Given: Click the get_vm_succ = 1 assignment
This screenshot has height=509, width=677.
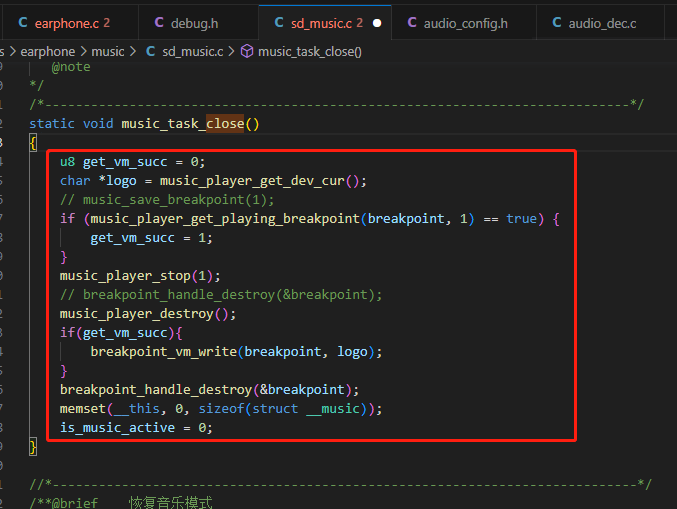Looking at the screenshot, I should pyautogui.click(x=151, y=238).
